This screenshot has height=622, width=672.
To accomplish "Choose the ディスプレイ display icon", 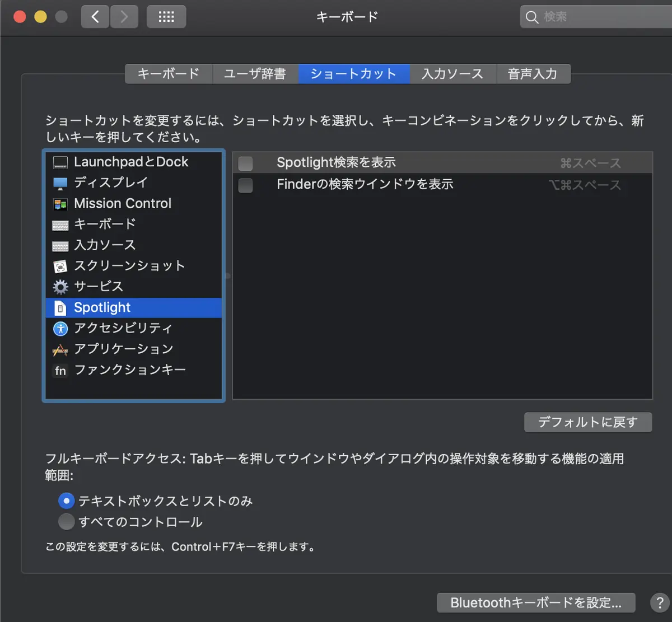I will pyautogui.click(x=60, y=183).
